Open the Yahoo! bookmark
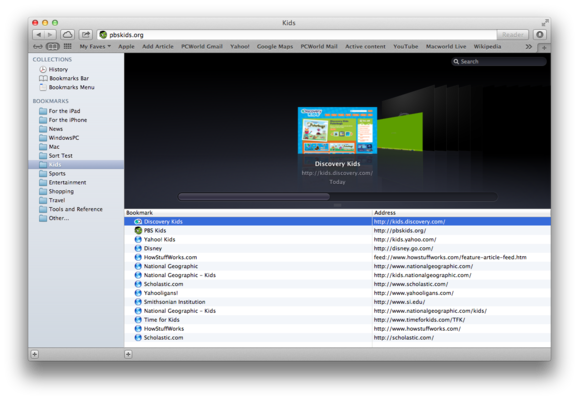Image resolution: width=579 pixels, height=400 pixels. pos(240,47)
